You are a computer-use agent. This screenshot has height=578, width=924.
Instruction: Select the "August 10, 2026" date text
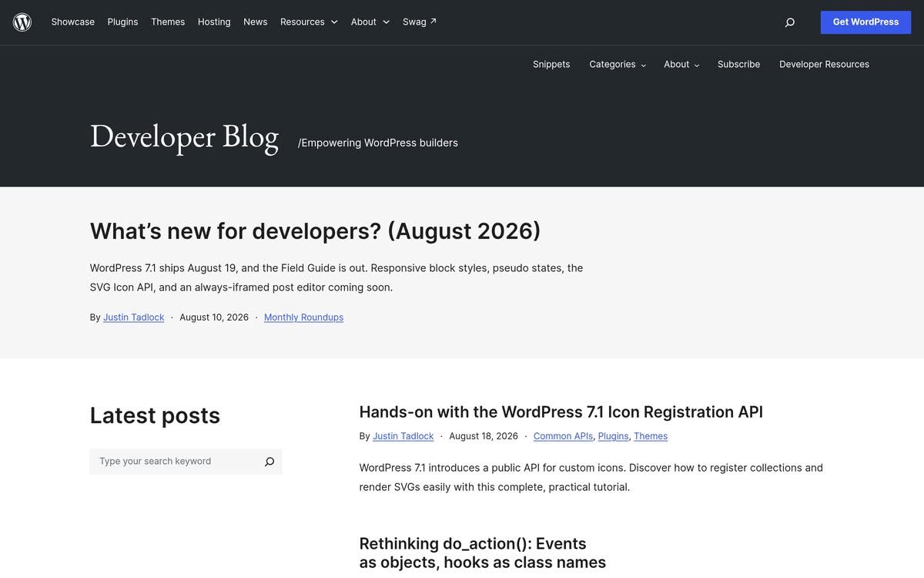214,318
